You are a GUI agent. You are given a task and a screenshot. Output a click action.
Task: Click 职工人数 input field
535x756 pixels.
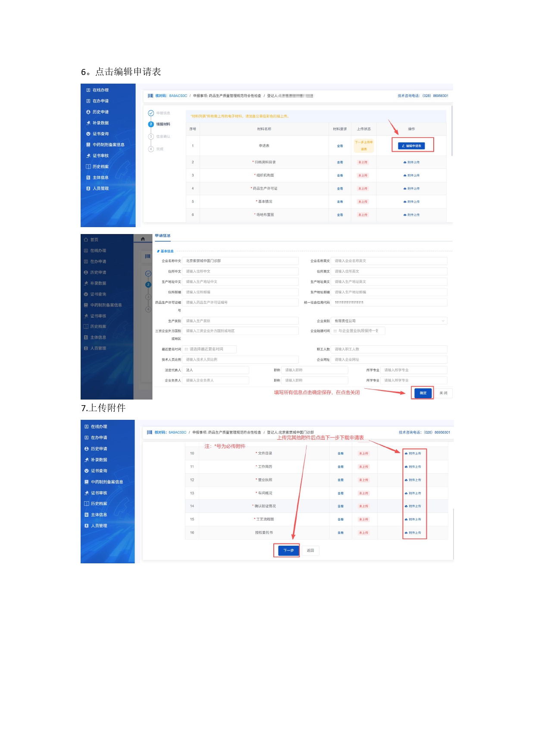389,349
